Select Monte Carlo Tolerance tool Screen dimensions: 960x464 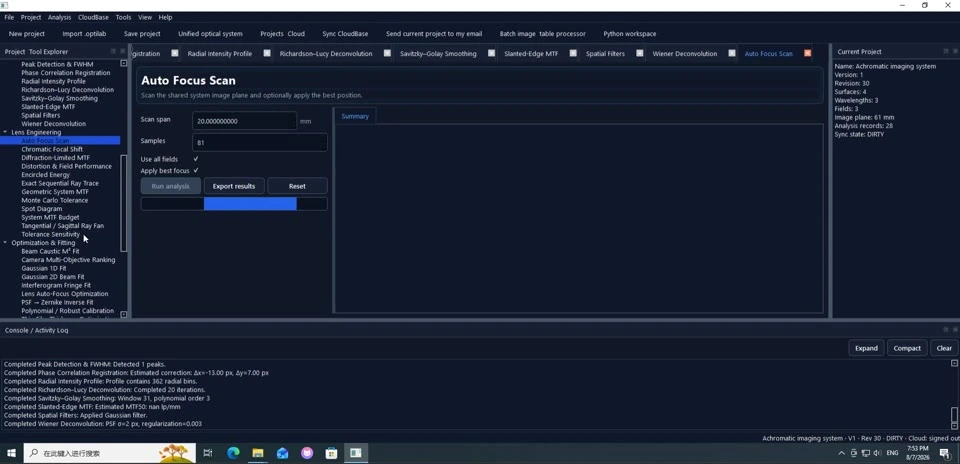tap(54, 200)
